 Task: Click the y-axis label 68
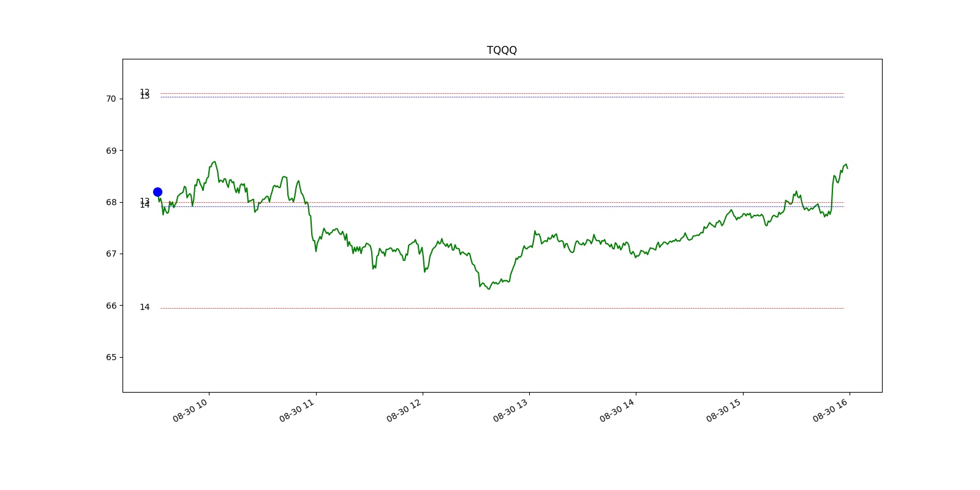click(111, 202)
